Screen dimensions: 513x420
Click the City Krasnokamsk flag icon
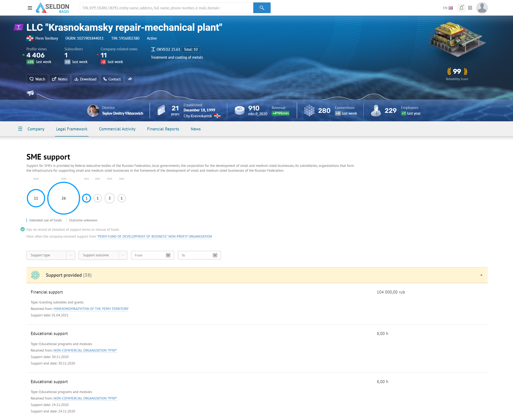[217, 116]
